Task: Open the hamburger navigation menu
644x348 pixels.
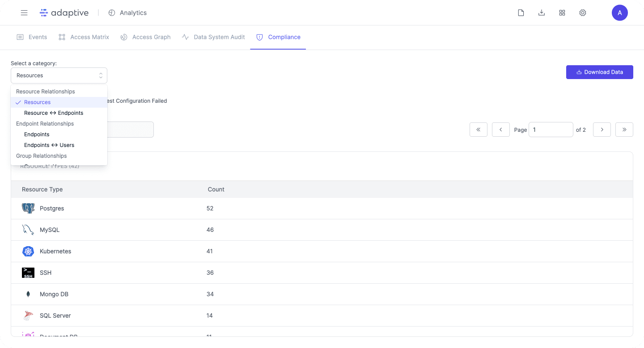Action: [24, 13]
